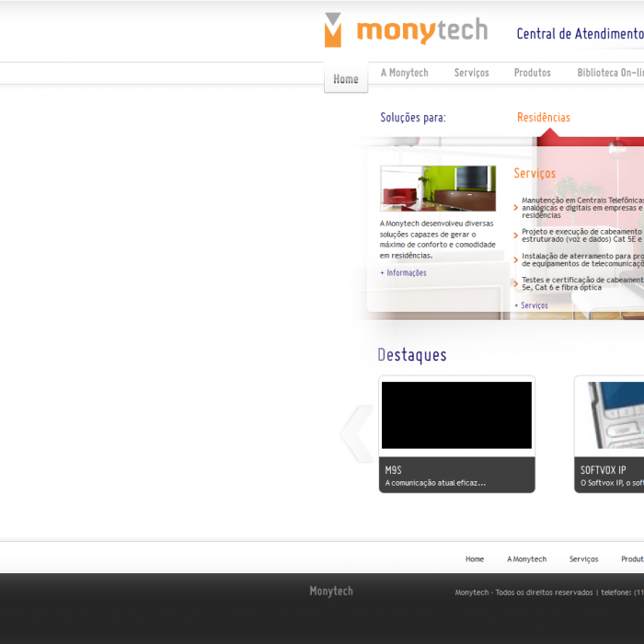Click orange arrow beside Instalação de aterramento
This screenshot has height=644, width=644.
516,259
